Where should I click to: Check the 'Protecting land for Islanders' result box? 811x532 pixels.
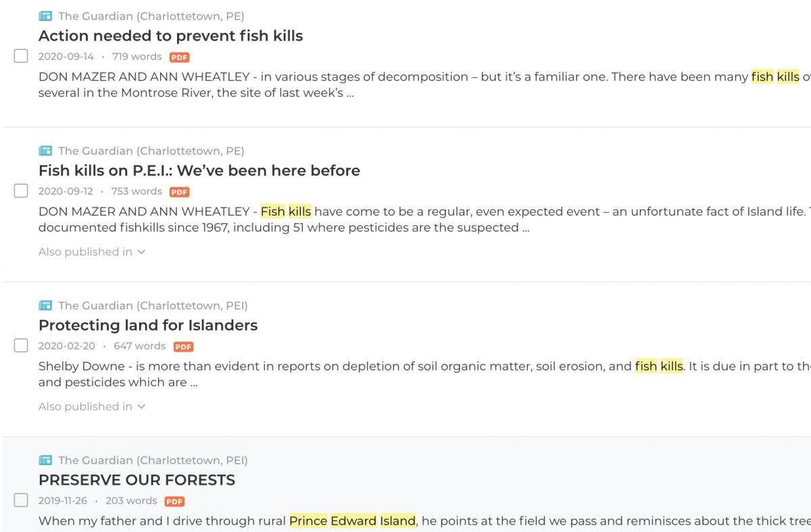click(x=21, y=345)
